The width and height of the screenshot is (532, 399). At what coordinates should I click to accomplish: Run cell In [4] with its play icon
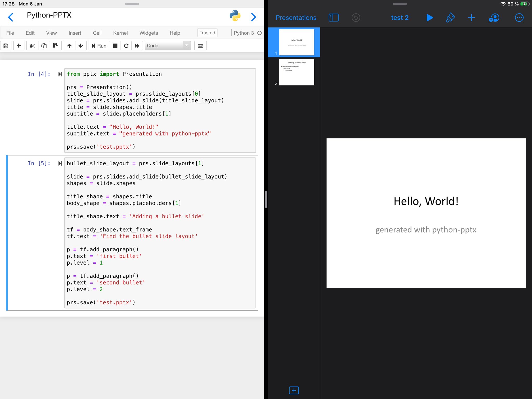click(x=60, y=74)
